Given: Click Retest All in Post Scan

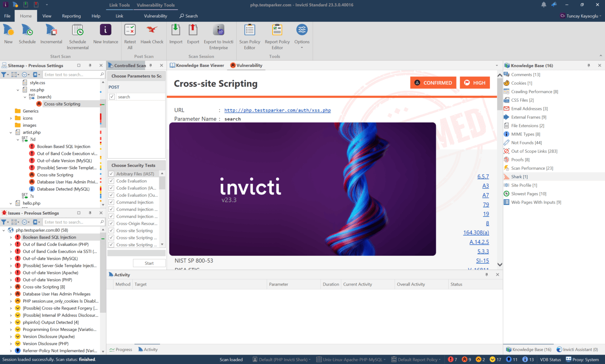Looking at the screenshot, I should (130, 35).
